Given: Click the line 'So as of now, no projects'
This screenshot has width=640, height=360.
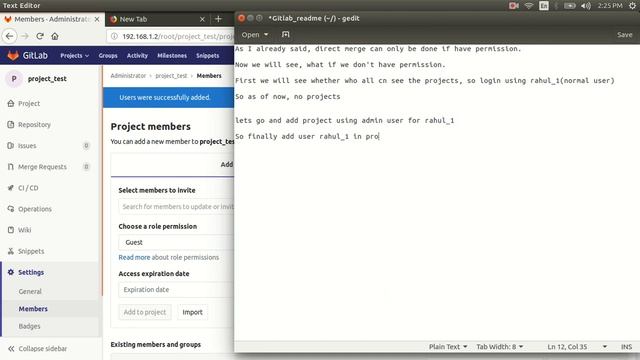Looking at the screenshot, I should 288,97.
